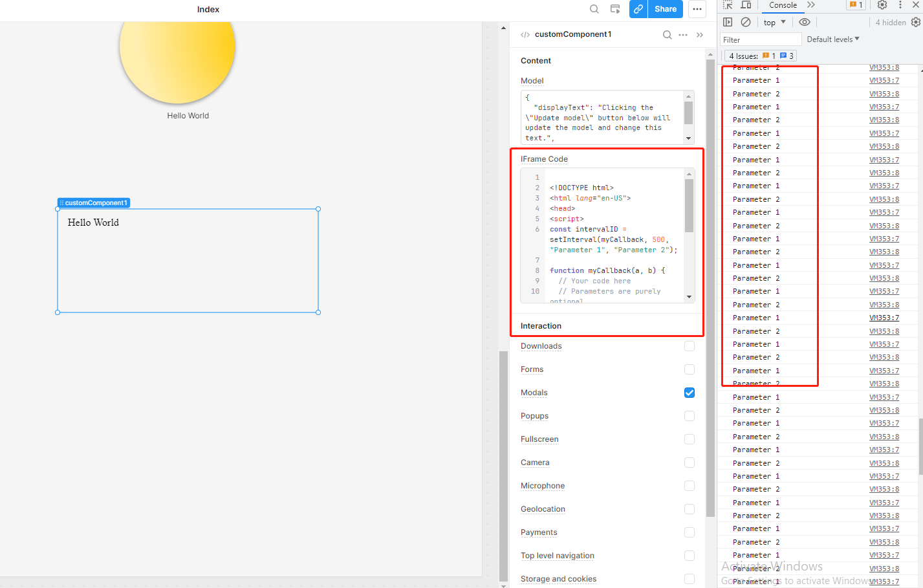This screenshot has height=588, width=923.
Task: Click the IFrame Code property label
Action: tap(544, 159)
